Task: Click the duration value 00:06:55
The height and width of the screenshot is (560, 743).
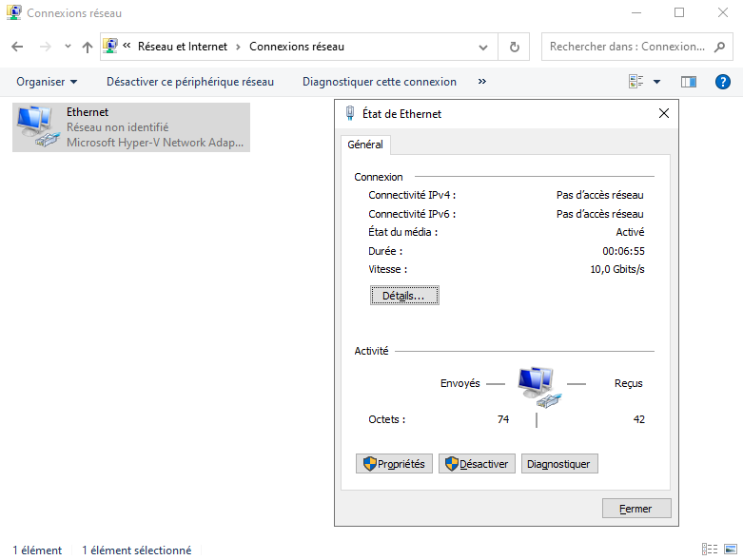Action: tap(623, 251)
